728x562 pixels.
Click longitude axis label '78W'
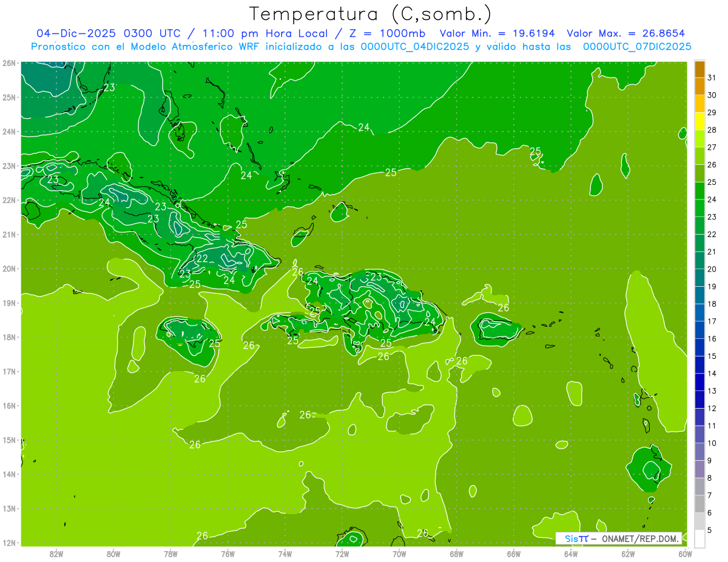click(170, 553)
